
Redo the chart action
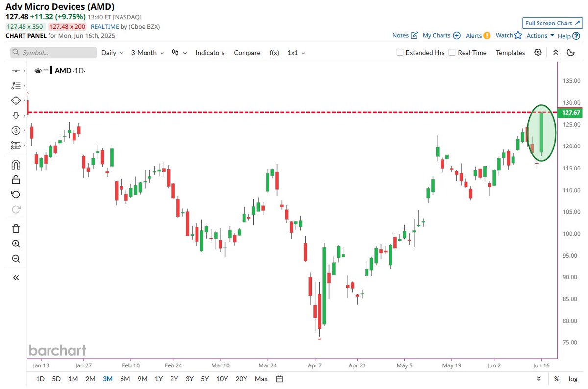tap(16, 209)
